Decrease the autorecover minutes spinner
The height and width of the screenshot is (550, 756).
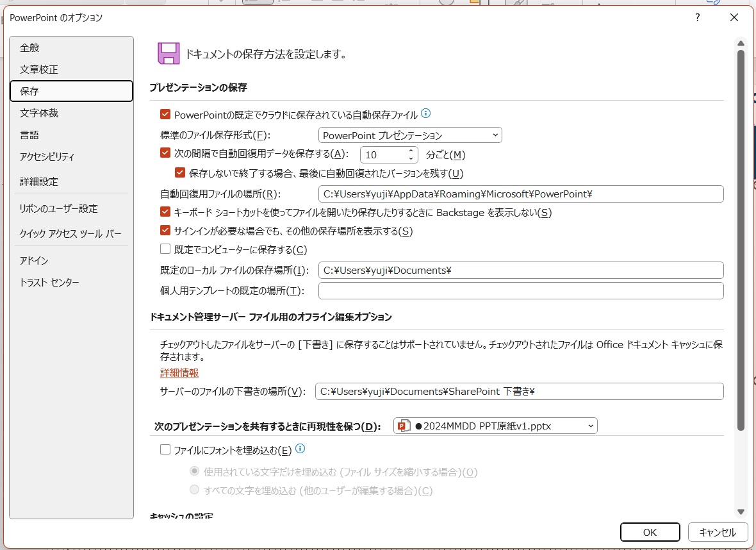411,158
